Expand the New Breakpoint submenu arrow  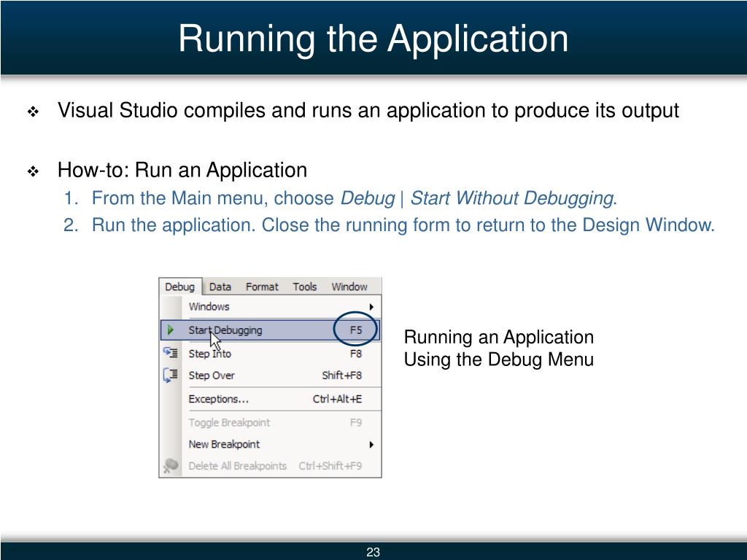tap(371, 445)
